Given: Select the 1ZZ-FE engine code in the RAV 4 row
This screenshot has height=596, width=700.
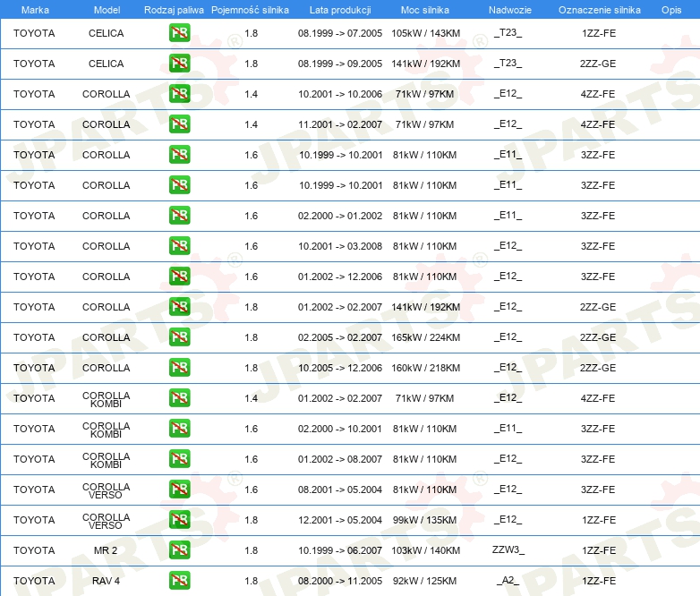Looking at the screenshot, I should (599, 581).
